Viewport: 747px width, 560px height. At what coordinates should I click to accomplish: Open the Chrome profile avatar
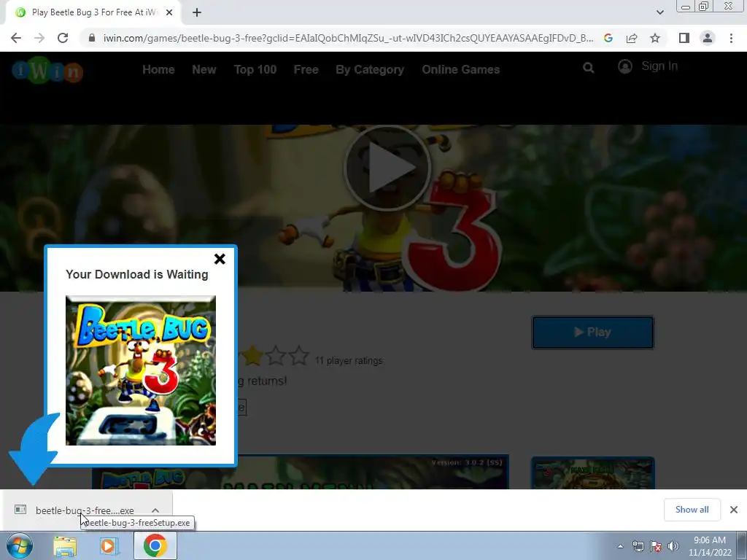(708, 38)
